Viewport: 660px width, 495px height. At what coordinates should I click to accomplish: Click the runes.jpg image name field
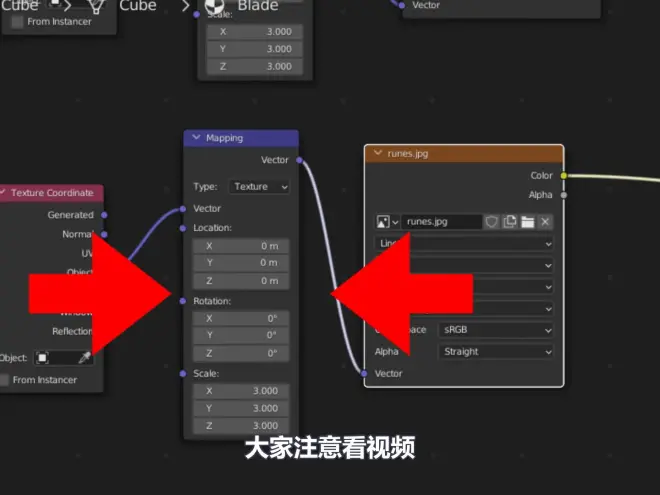pyautogui.click(x=442, y=222)
